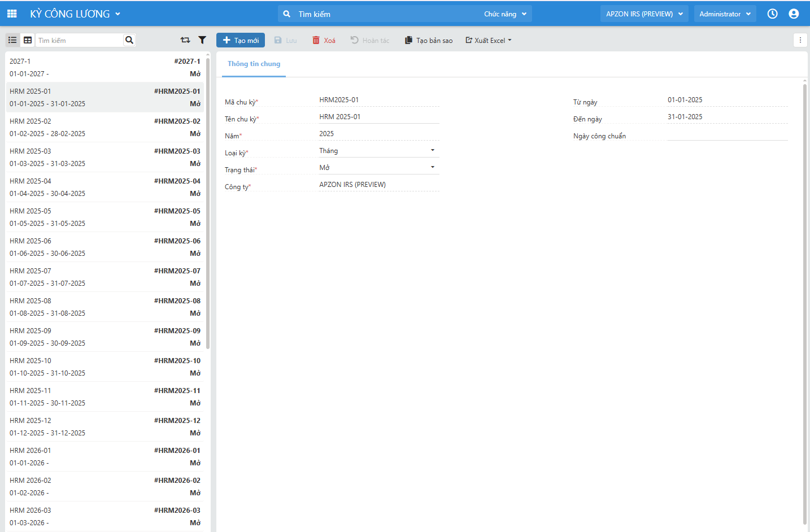
Task: Open Chức năng dropdown in search bar
Action: coord(505,14)
